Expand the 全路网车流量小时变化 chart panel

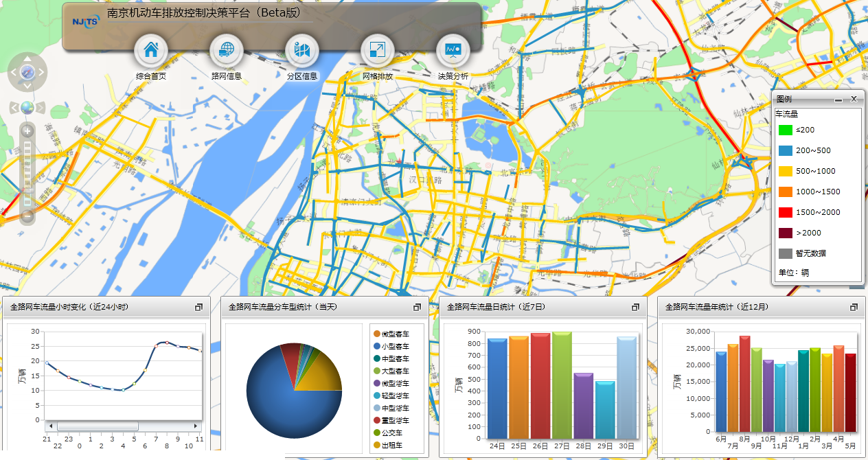(x=198, y=307)
